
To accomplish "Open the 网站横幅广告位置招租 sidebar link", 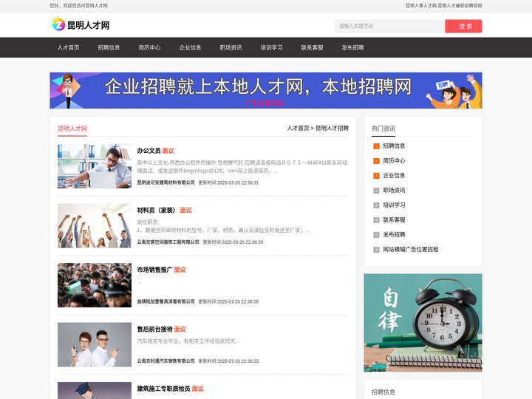I will tap(411, 250).
